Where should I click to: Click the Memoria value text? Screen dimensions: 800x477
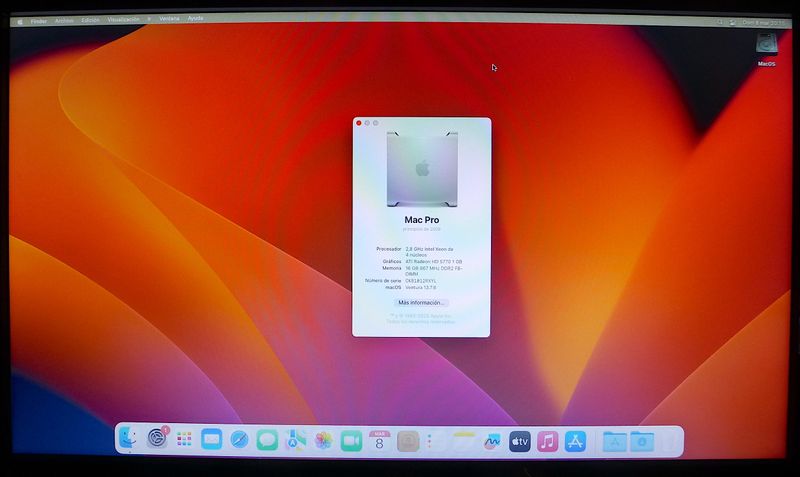click(x=434, y=271)
